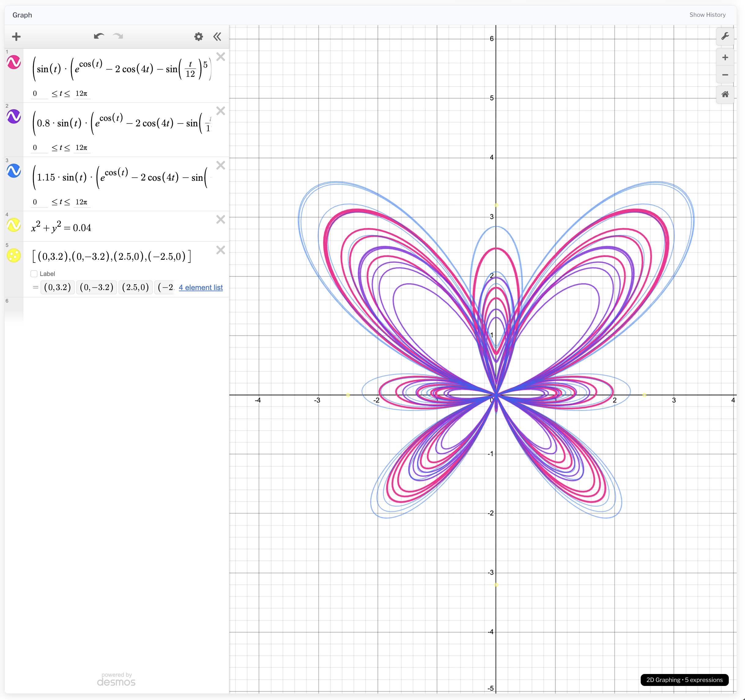745x700 pixels.
Task: Delete the circle equation expression 4
Action: point(221,219)
